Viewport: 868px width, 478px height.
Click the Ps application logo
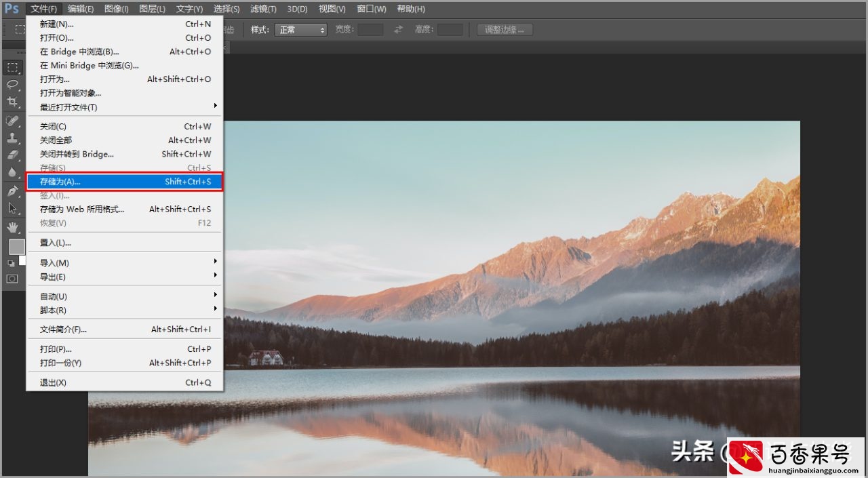(x=12, y=9)
